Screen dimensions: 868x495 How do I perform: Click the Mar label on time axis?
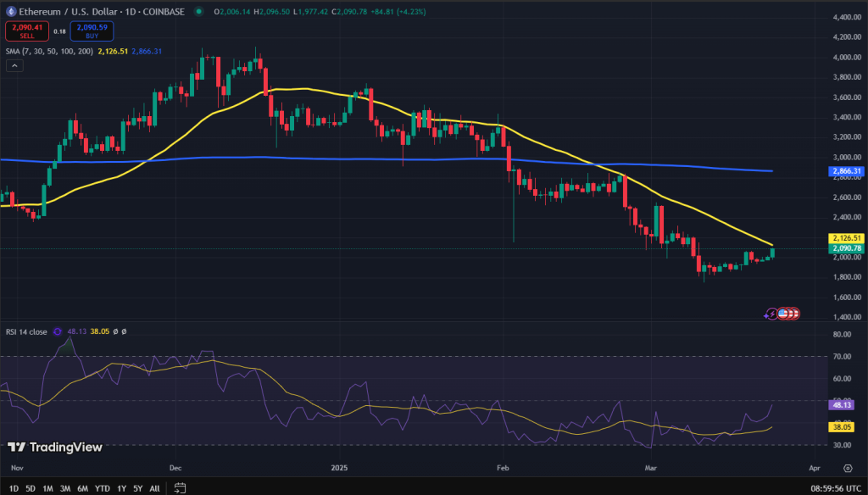[650, 468]
